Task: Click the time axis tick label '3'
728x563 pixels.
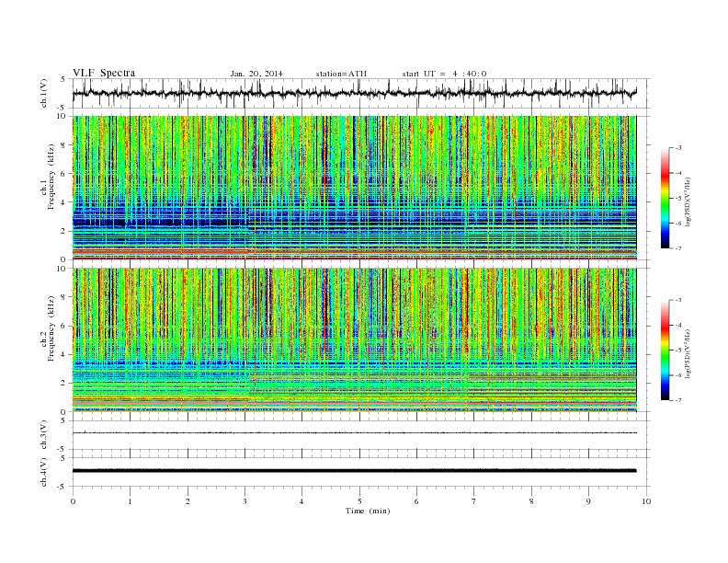Action: tap(245, 501)
